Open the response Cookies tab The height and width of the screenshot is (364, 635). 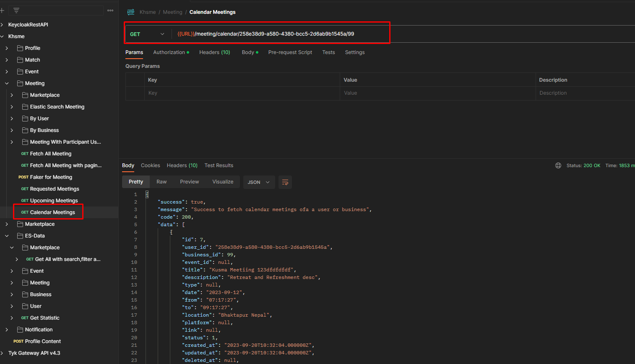[150, 165]
